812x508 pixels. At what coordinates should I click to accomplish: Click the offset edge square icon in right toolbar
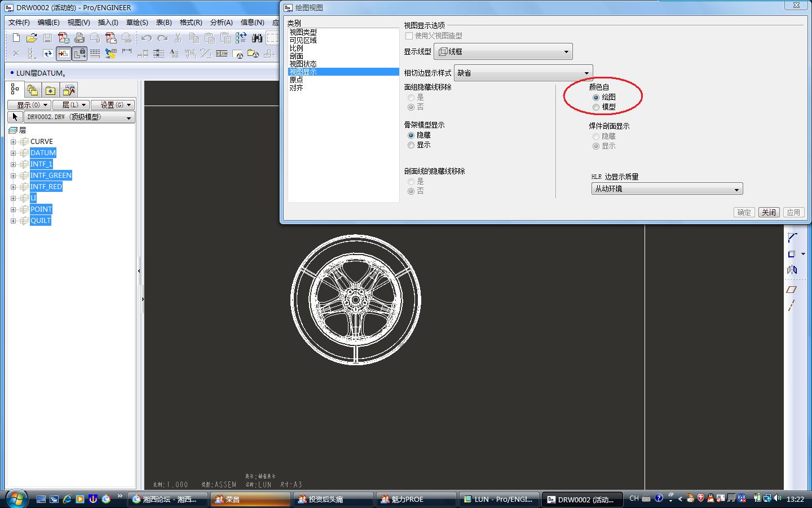point(792,254)
